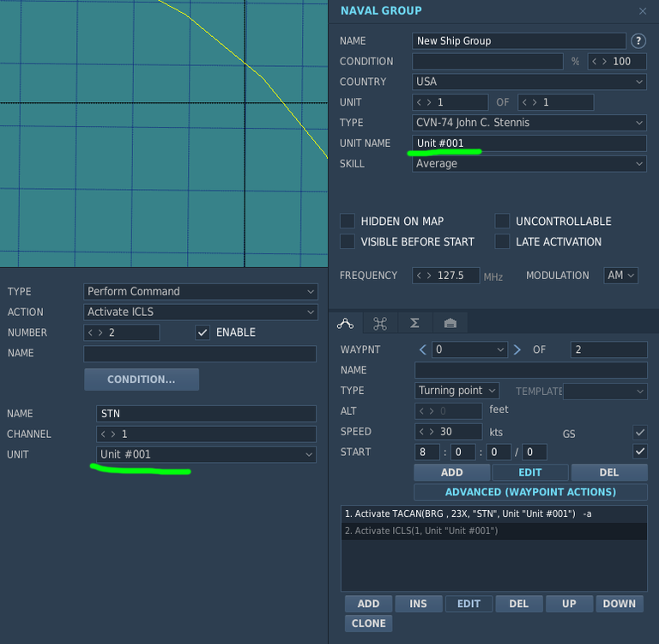659x644 pixels.
Task: Go to previous waypoint with left arrow
Action: (422, 349)
